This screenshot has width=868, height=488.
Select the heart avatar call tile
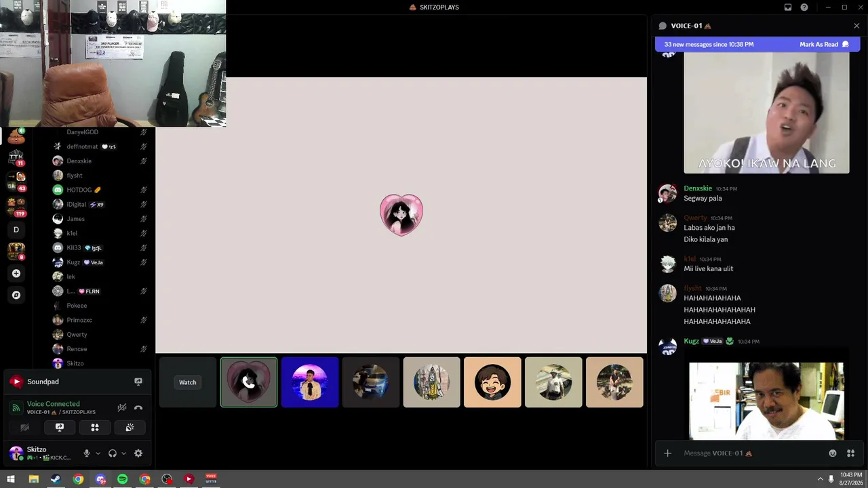pos(249,382)
